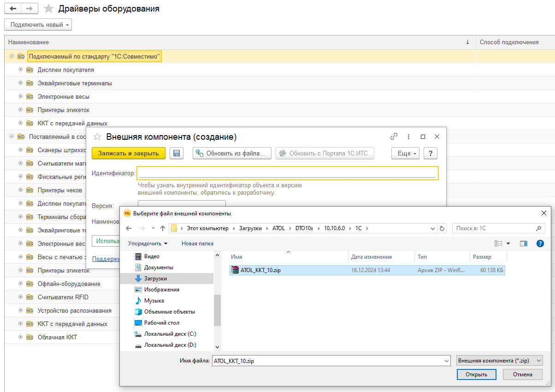Screen dimensions: 555x392
Task: Copy link with the chain icon
Action: [394, 137]
